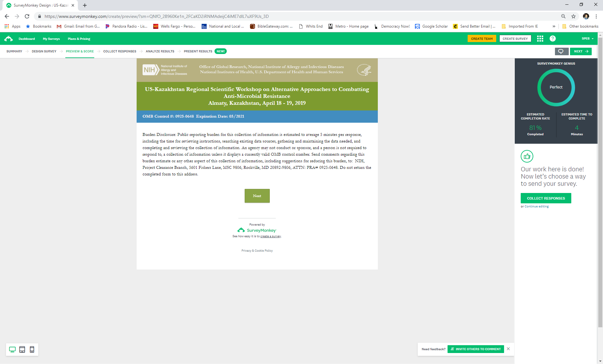Bookmark this page with the star icon
The width and height of the screenshot is (603, 364).
(573, 16)
